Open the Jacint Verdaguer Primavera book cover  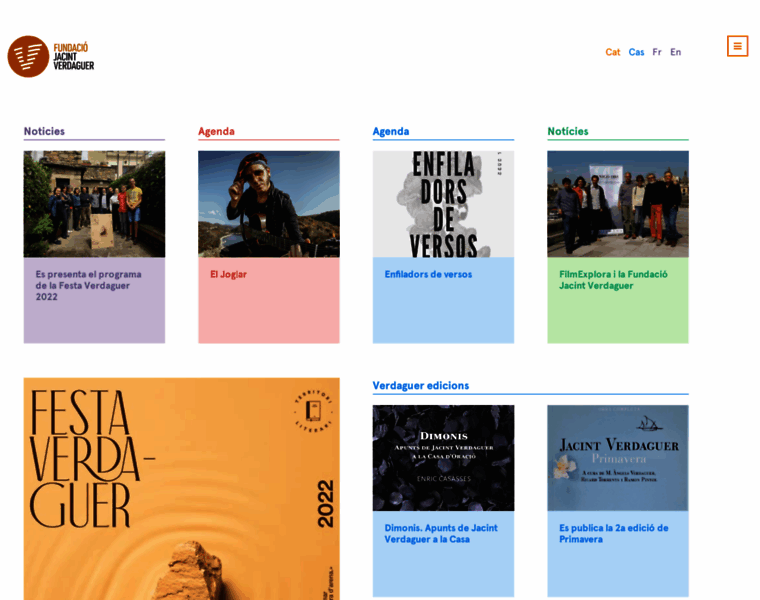(x=618, y=458)
